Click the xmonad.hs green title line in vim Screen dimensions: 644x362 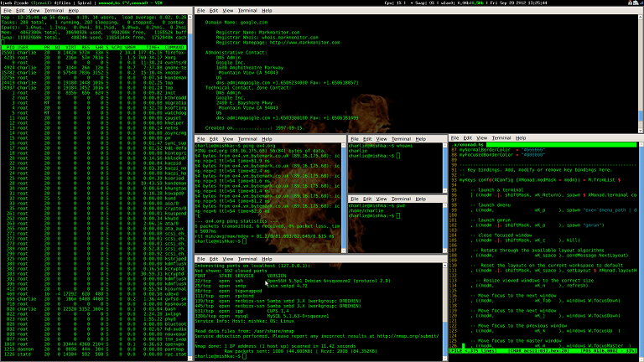click(543, 145)
